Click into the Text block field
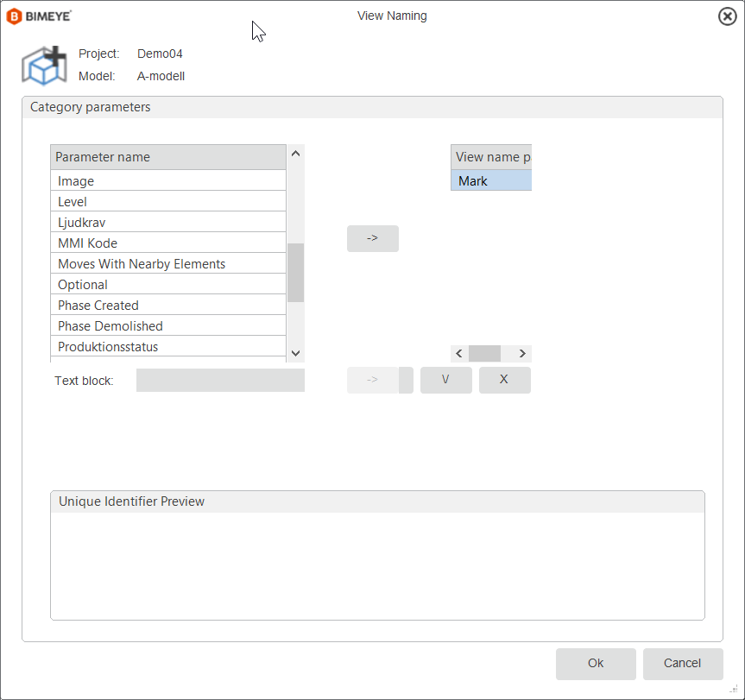Image resolution: width=745 pixels, height=700 pixels. pos(220,381)
